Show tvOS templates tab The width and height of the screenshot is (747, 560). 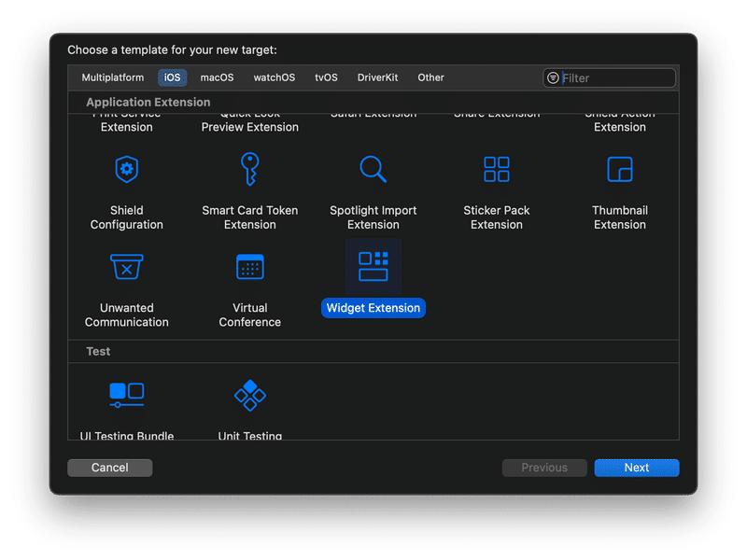click(x=326, y=77)
